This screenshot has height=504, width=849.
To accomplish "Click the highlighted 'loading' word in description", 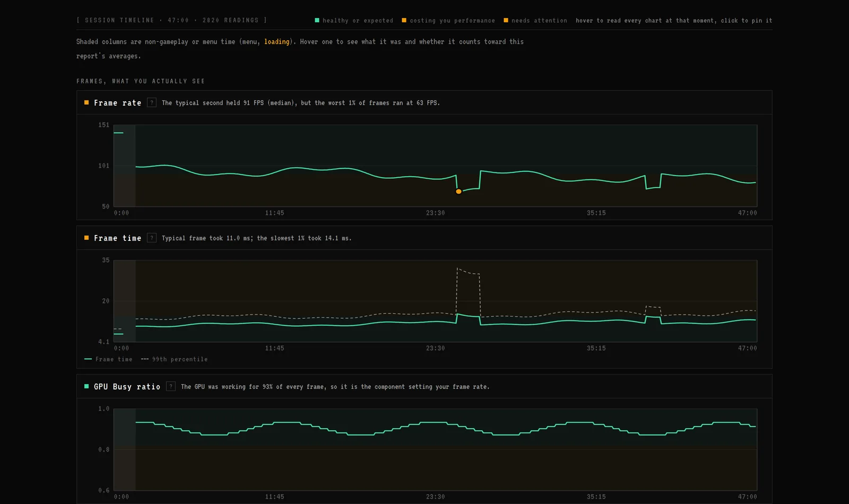I will click(x=277, y=41).
